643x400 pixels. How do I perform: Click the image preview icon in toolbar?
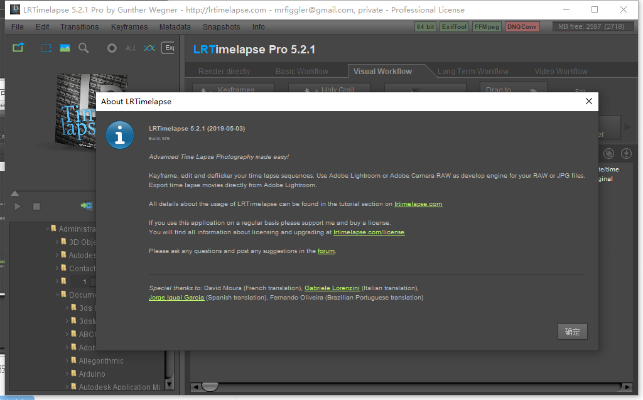(x=63, y=47)
